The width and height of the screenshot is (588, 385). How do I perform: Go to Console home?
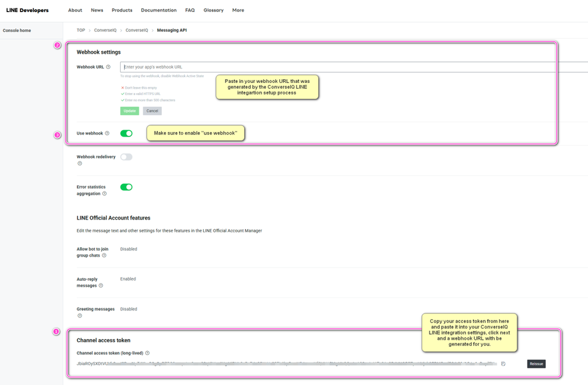(17, 31)
